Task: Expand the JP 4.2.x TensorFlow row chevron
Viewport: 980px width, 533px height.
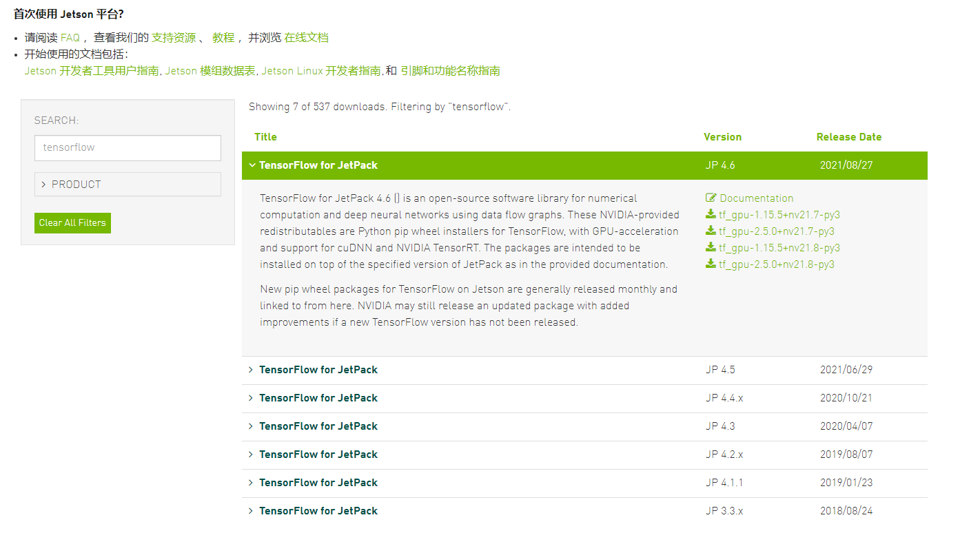Action: pos(252,454)
